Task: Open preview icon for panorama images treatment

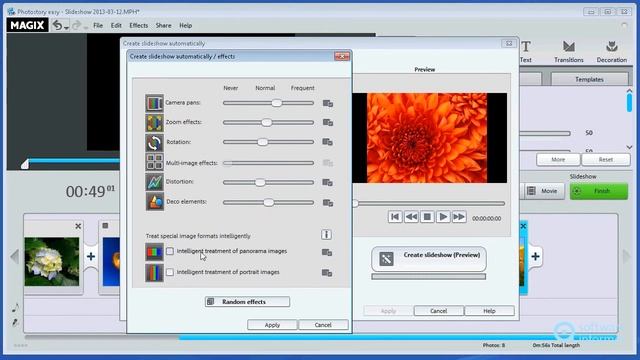Action: [327, 252]
